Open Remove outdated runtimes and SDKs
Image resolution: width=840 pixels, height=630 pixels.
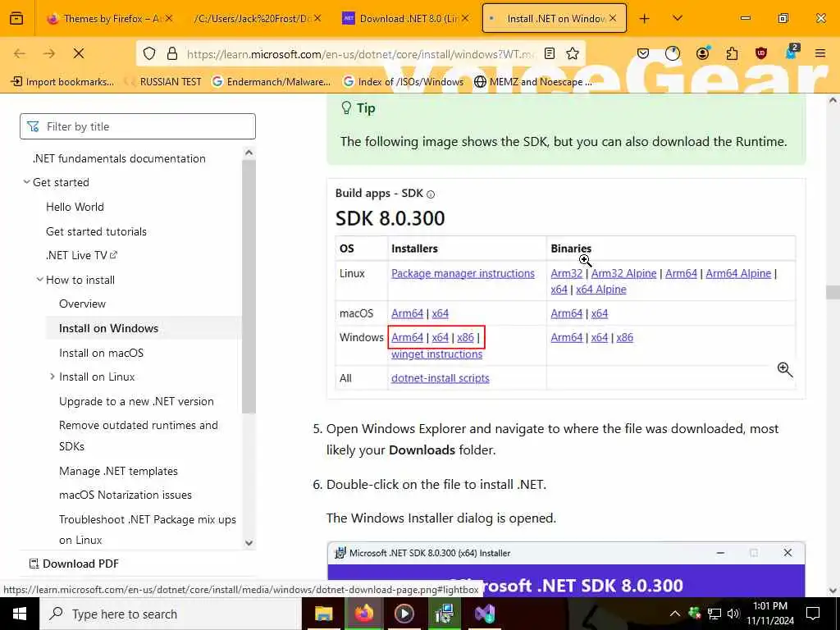139,436
